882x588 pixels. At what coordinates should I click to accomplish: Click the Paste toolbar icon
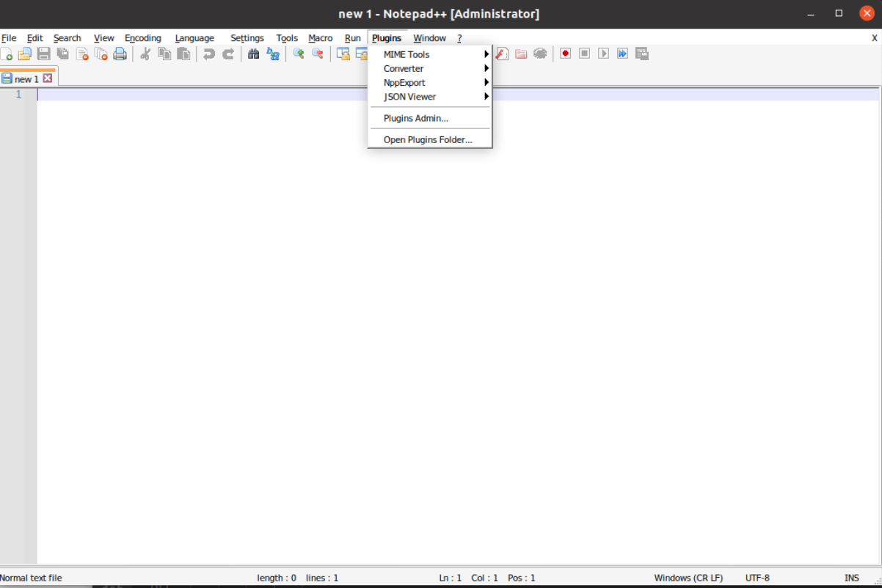point(183,54)
